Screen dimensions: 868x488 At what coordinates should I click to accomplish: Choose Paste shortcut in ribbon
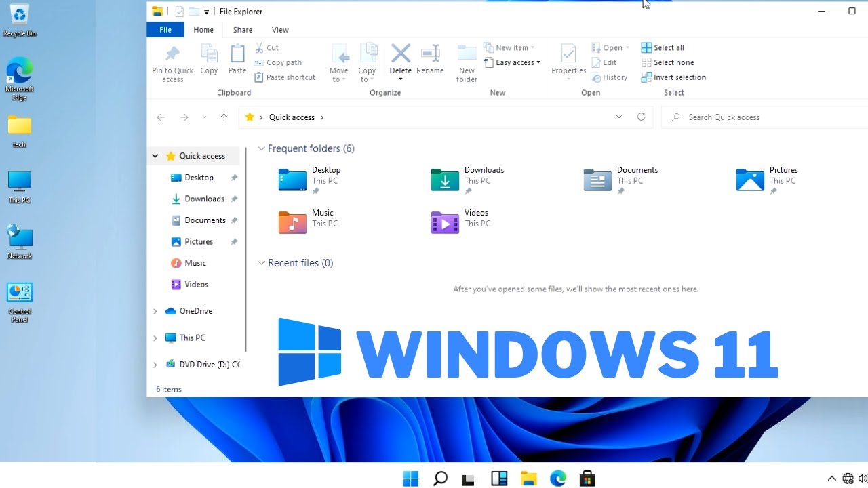pyautogui.click(x=285, y=77)
